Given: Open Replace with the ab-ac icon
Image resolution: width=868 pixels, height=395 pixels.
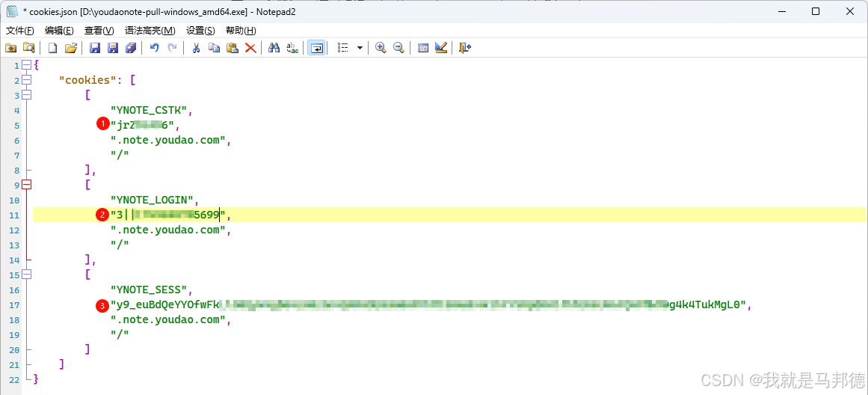Looking at the screenshot, I should (x=292, y=48).
